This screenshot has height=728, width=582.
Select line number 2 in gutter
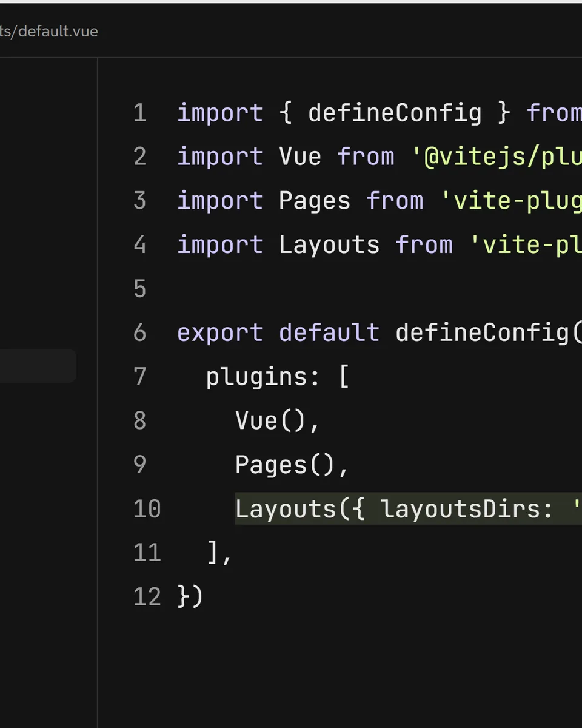(x=140, y=157)
